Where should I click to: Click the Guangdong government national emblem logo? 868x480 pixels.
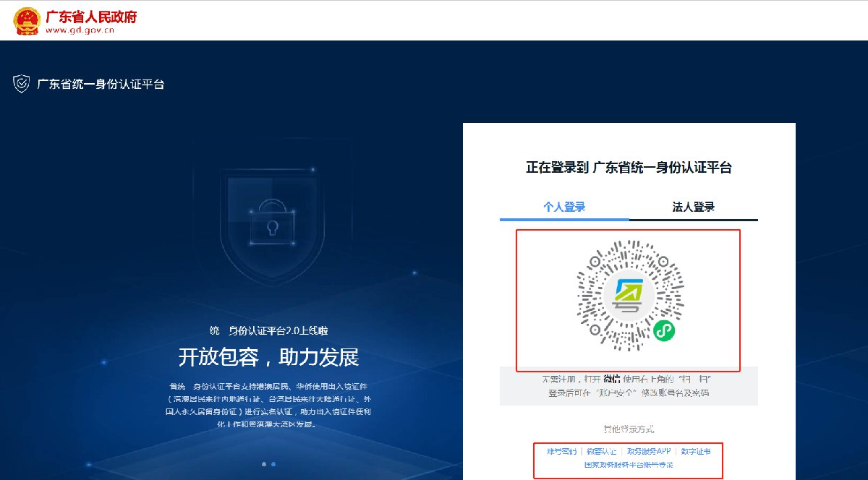pos(26,21)
